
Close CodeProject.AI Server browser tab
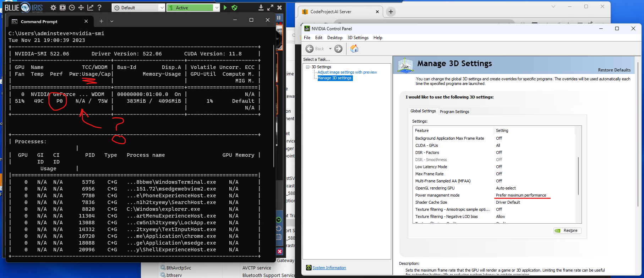[377, 12]
